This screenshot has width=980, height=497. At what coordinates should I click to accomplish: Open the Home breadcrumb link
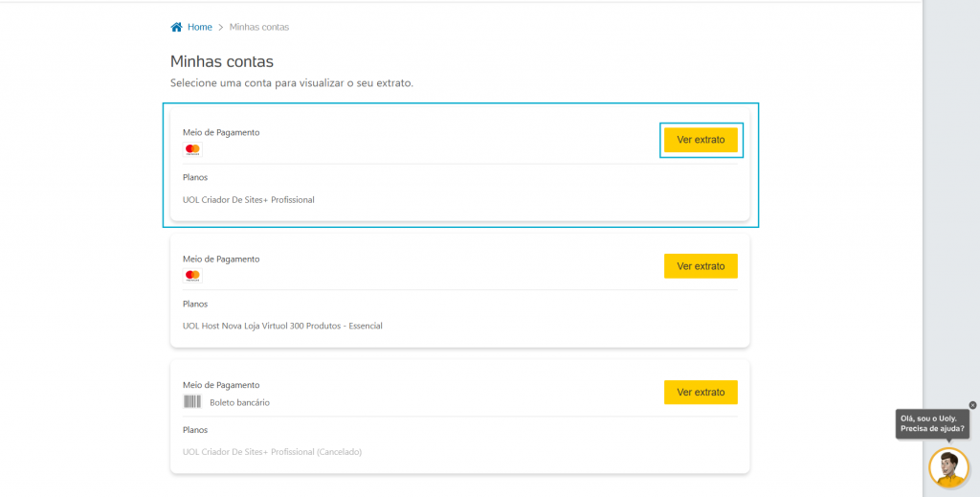coord(199,27)
